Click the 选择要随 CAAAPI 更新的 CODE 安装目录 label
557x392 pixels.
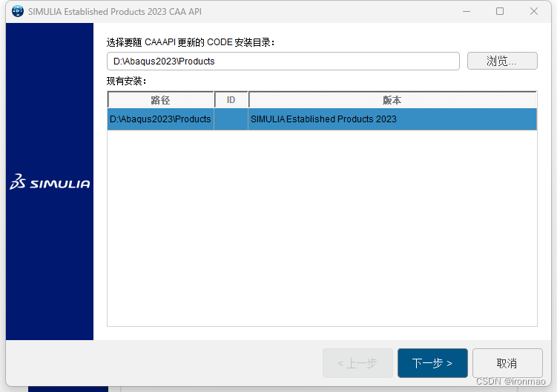(191, 42)
